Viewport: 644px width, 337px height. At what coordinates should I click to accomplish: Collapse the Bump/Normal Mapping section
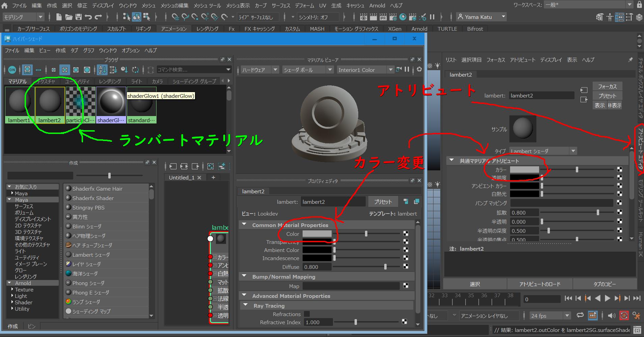[245, 276]
